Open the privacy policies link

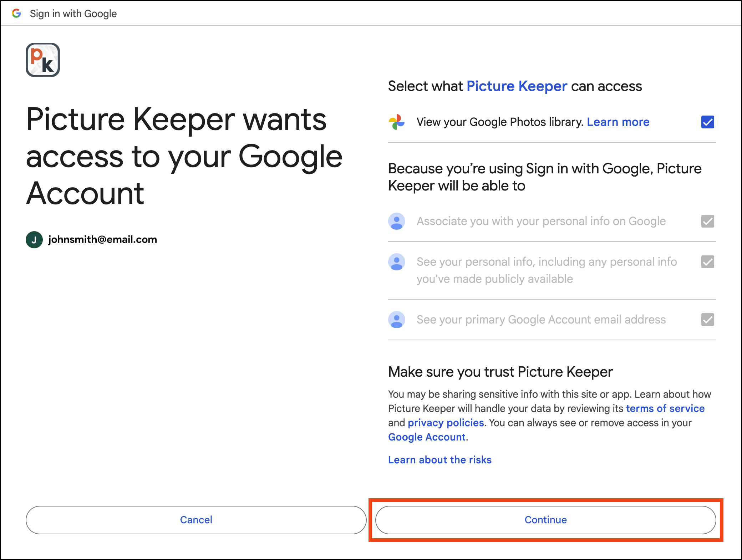pyautogui.click(x=446, y=423)
